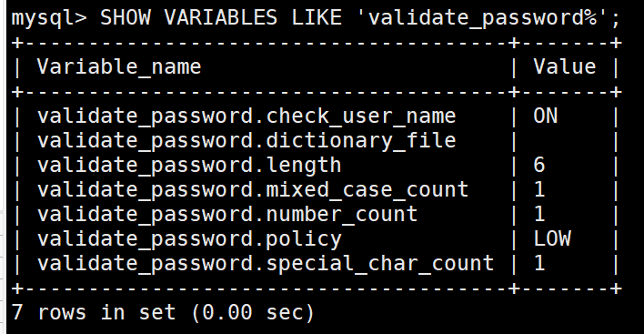Click the 'validate_password%' pattern string
644x334 pixels.
pyautogui.click(x=483, y=18)
